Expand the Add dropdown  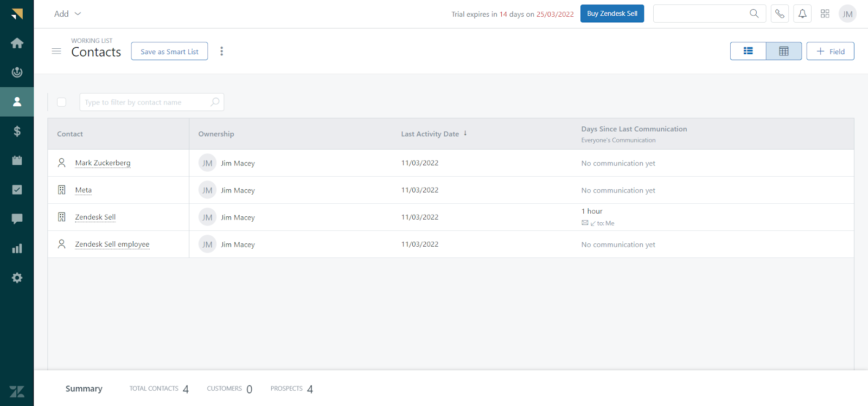click(x=67, y=14)
